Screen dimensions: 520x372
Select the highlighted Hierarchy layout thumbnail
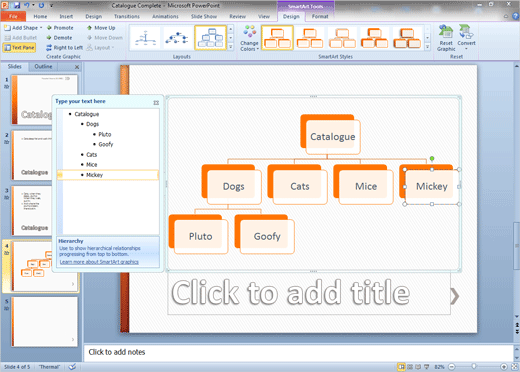[211, 38]
